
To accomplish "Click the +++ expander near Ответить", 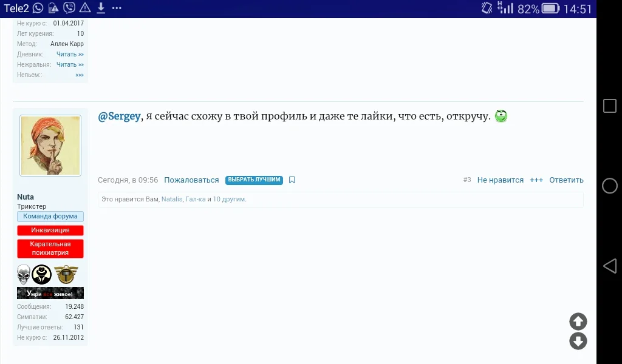I will tap(536, 180).
